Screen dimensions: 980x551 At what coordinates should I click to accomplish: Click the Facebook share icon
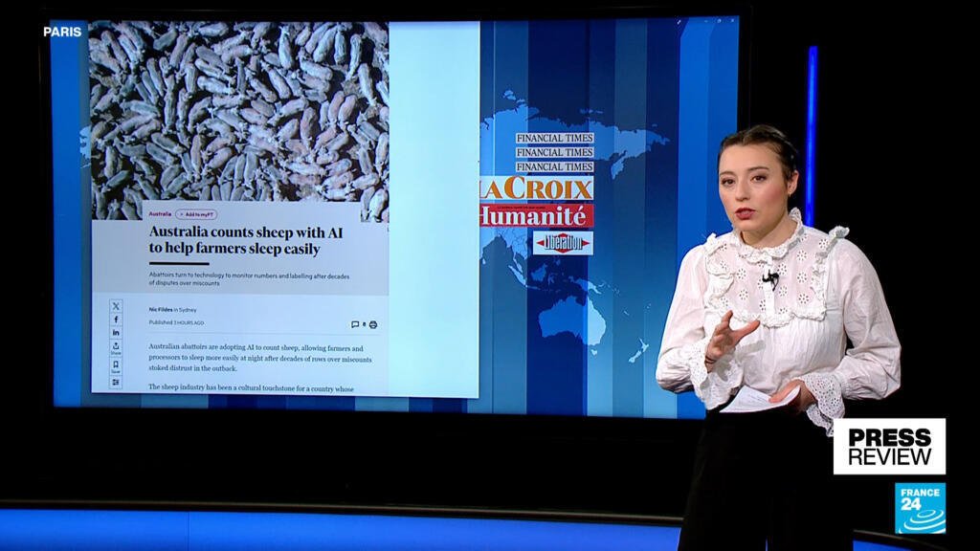(116, 320)
